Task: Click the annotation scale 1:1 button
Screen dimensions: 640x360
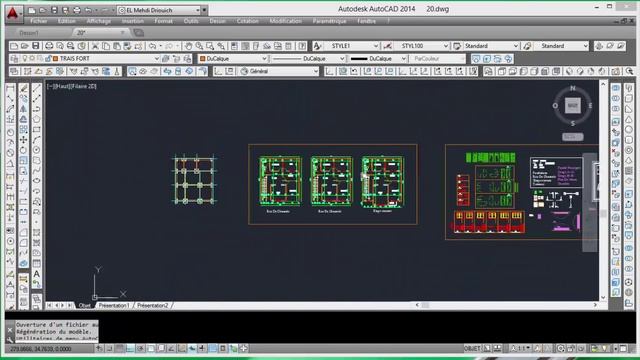Action: [520, 349]
